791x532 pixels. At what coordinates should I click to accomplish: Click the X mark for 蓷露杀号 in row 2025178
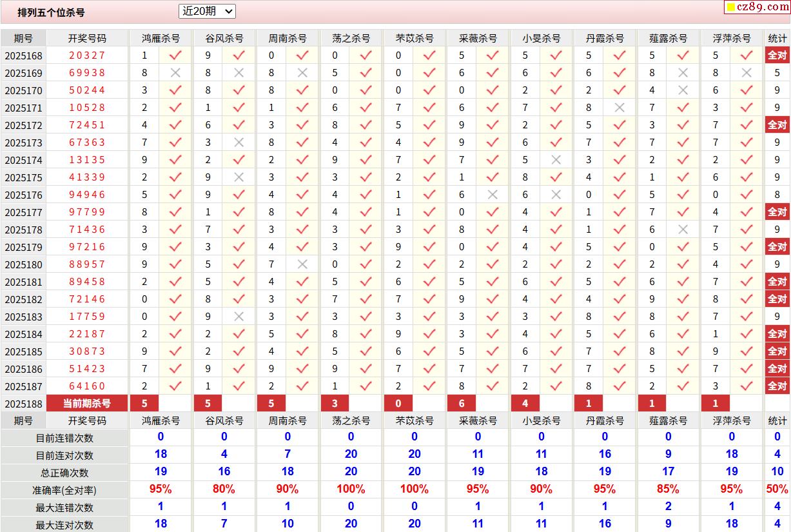point(683,230)
